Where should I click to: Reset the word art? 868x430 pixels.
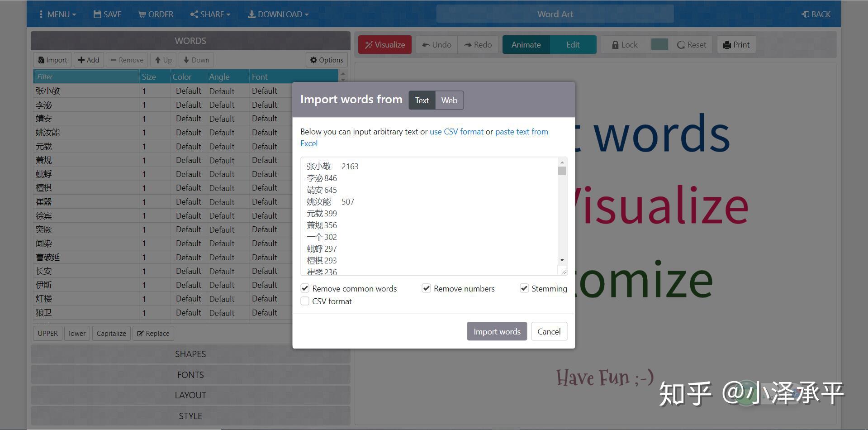click(692, 45)
